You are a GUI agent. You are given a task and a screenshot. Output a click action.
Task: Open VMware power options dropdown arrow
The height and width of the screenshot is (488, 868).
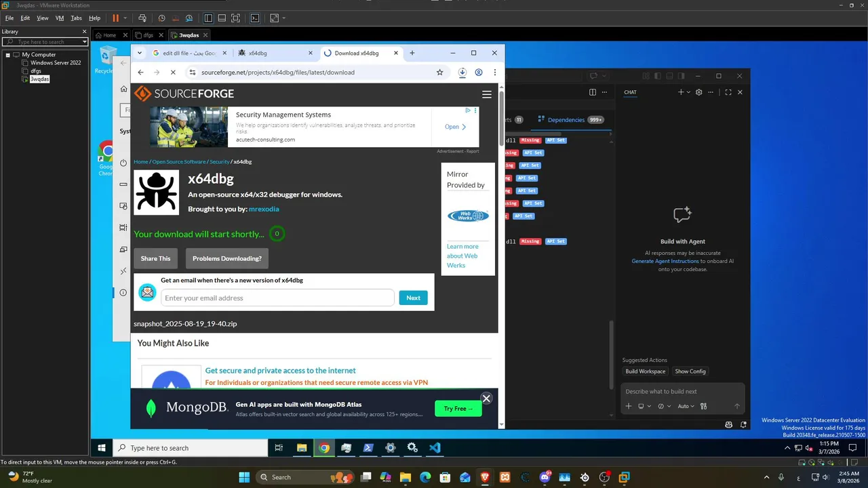(x=127, y=18)
